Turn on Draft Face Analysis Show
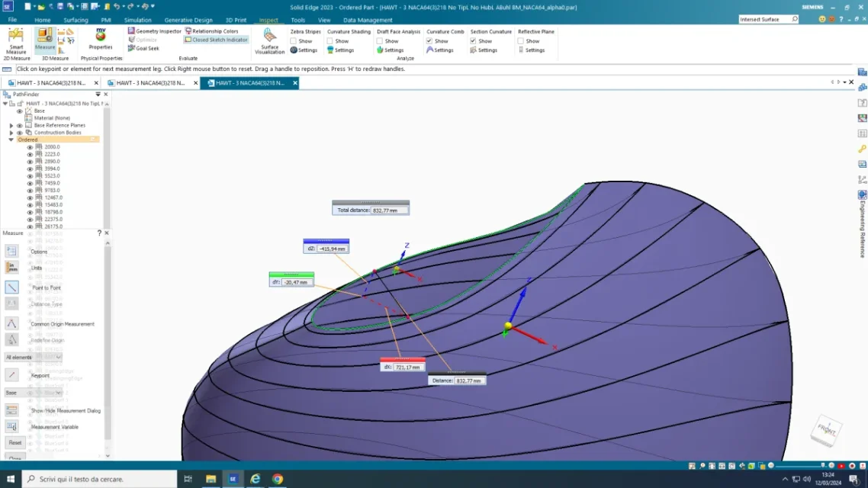This screenshot has width=868, height=488. [x=380, y=41]
